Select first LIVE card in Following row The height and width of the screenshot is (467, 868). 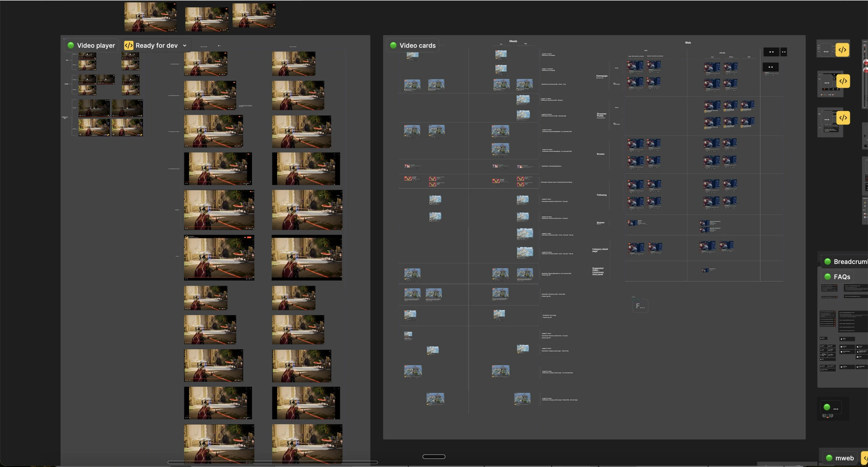point(635,186)
